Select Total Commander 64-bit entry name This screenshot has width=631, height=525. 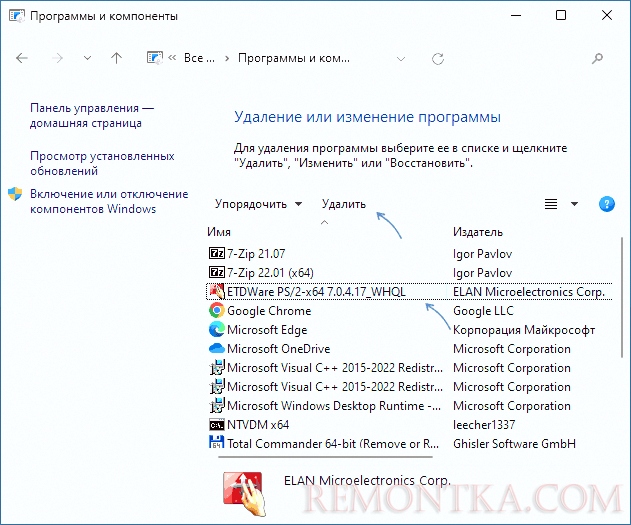[333, 443]
